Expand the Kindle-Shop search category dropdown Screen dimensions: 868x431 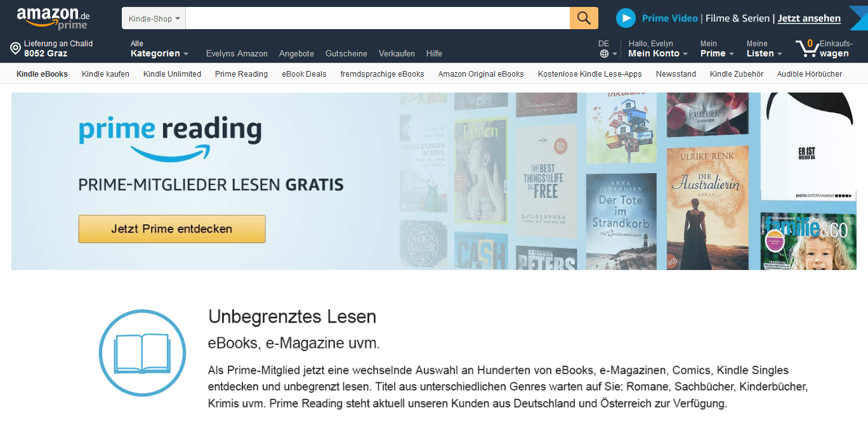coord(154,18)
